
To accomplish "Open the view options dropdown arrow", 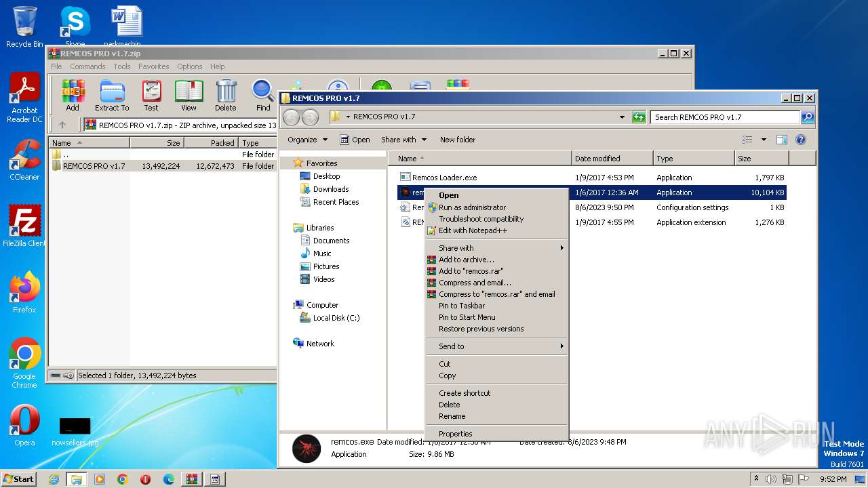I will [764, 140].
